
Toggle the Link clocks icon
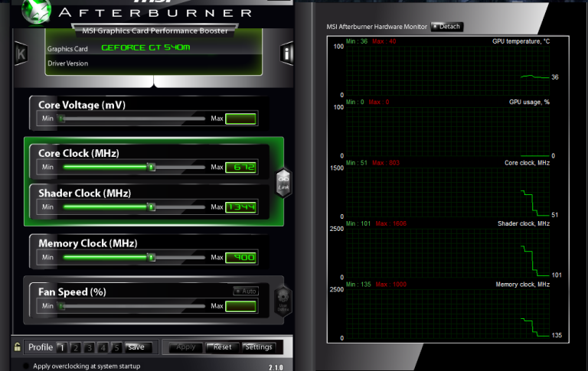[x=283, y=183]
